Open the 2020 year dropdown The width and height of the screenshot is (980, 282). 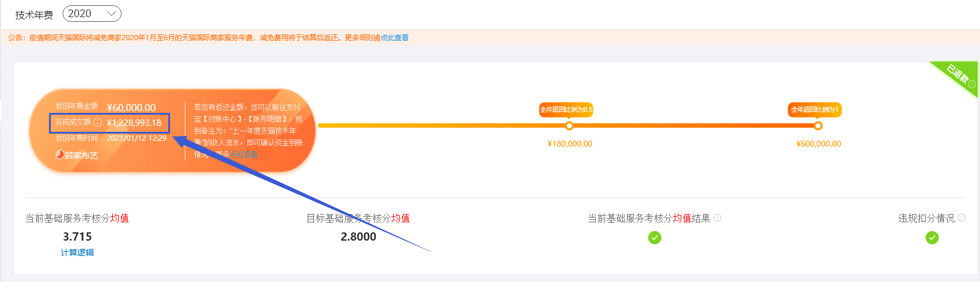[x=92, y=14]
